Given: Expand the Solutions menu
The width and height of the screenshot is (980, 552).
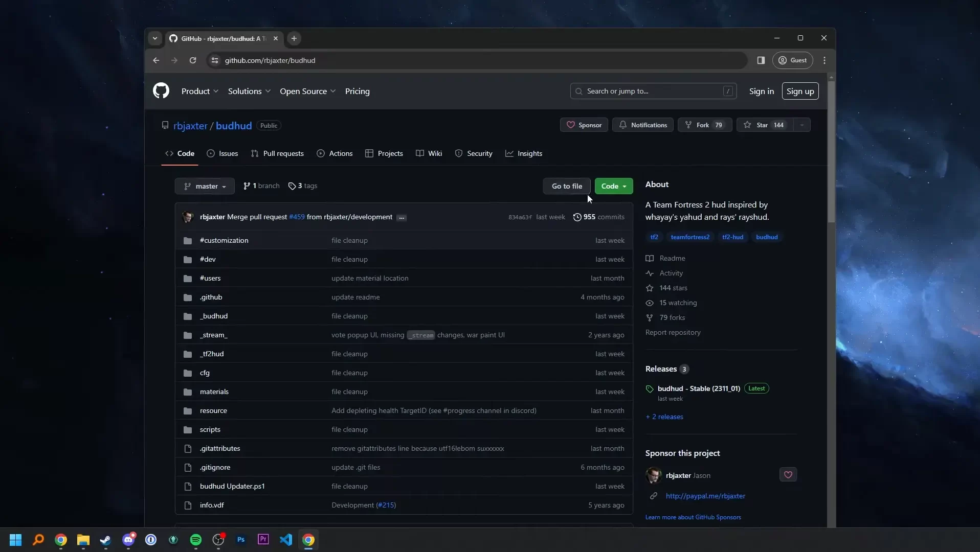Looking at the screenshot, I should (x=249, y=91).
